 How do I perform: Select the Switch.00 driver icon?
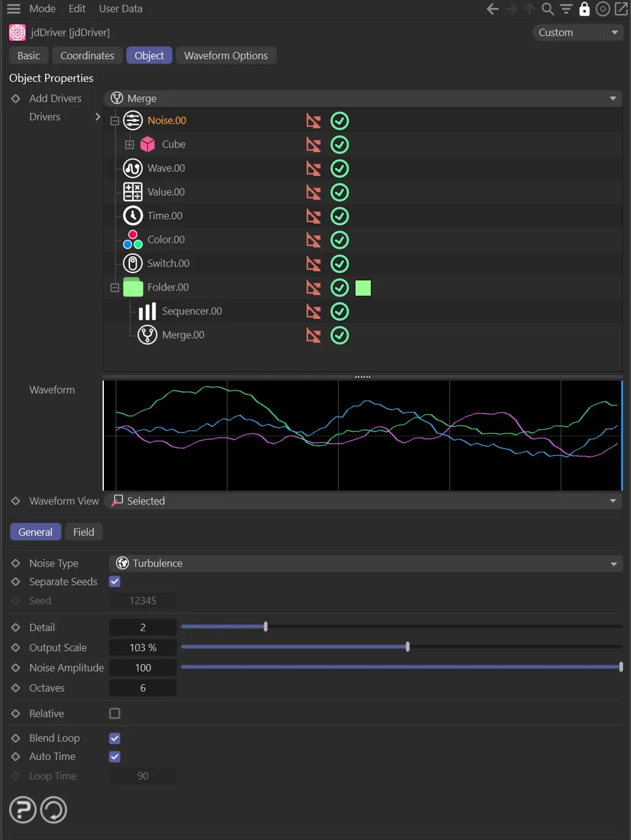point(133,263)
